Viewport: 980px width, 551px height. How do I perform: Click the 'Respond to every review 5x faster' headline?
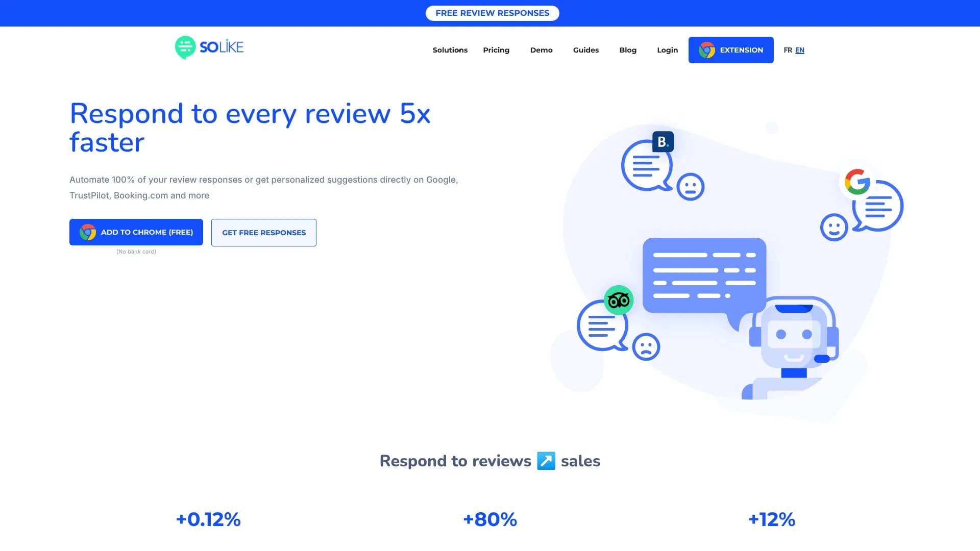pos(250,128)
